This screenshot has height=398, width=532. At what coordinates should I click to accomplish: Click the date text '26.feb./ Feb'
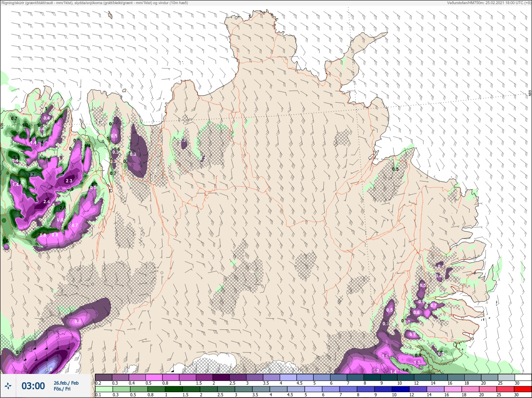(66, 383)
